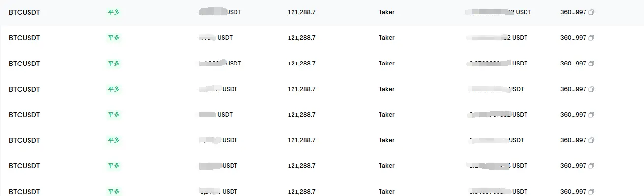Image resolution: width=644 pixels, height=196 pixels.
Task: Select the 121,288.7 price in the last row
Action: [x=301, y=192]
